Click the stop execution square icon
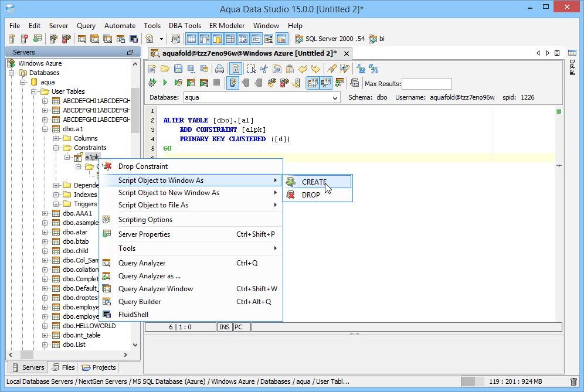Viewport: 584px width, 392px height. pyautogui.click(x=216, y=83)
